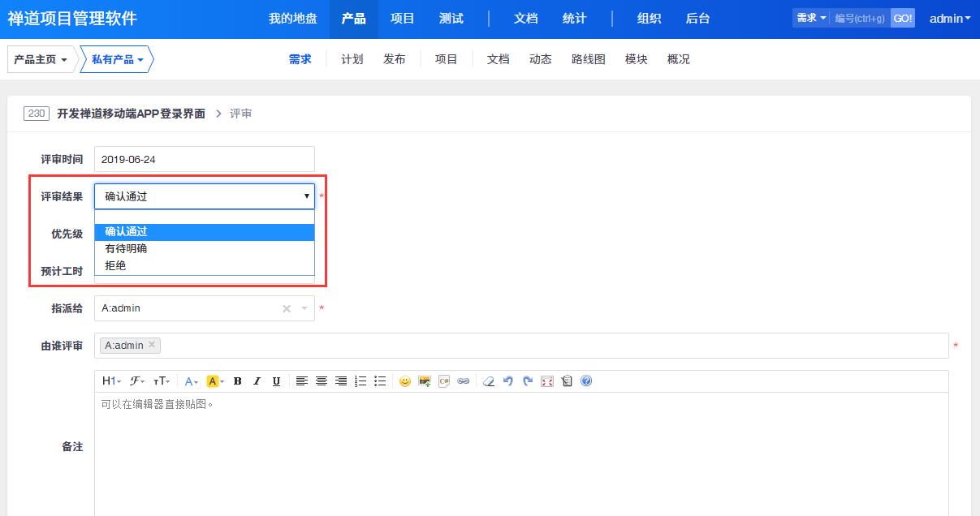Open the editor help icon
This screenshot has height=516, width=980.
[586, 381]
